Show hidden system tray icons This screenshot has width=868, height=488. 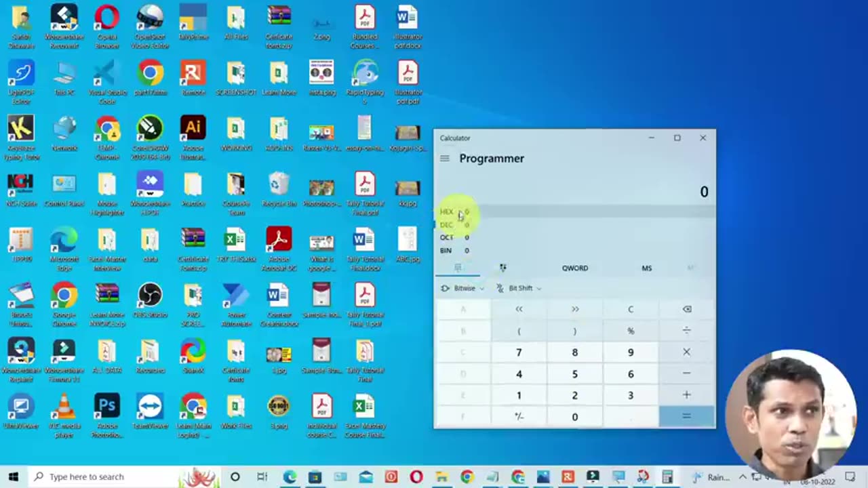point(743,476)
